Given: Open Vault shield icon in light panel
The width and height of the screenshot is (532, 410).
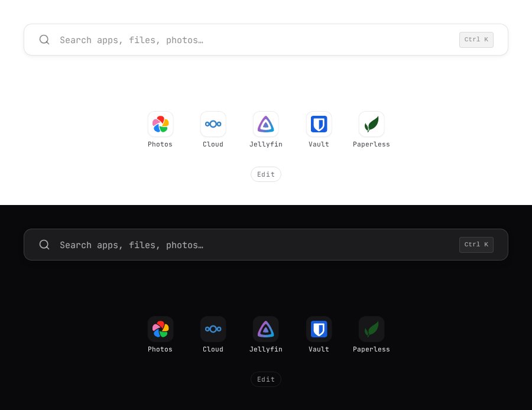Looking at the screenshot, I should (319, 124).
